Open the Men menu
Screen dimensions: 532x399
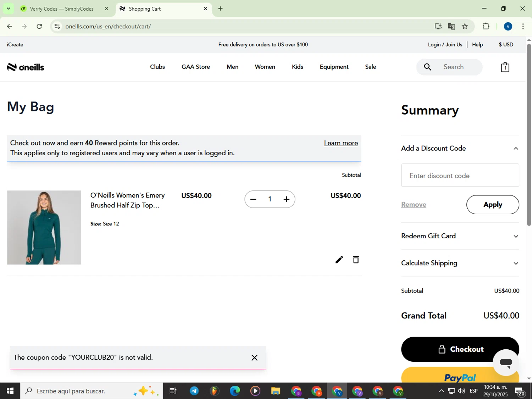(x=232, y=67)
